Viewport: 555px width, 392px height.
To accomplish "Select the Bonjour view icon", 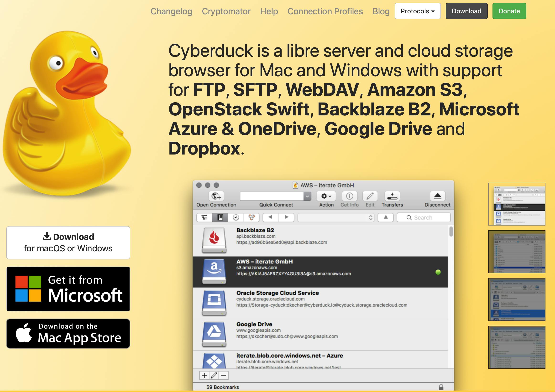I will coord(251,217).
